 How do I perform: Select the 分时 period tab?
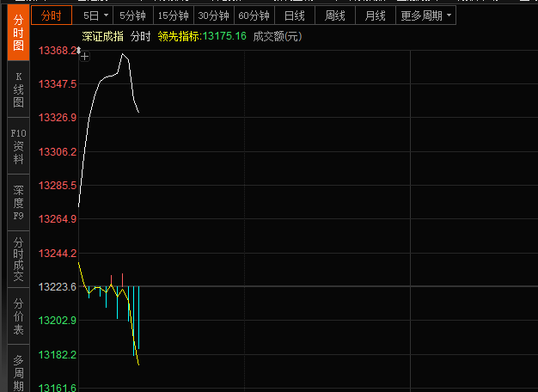(52, 15)
